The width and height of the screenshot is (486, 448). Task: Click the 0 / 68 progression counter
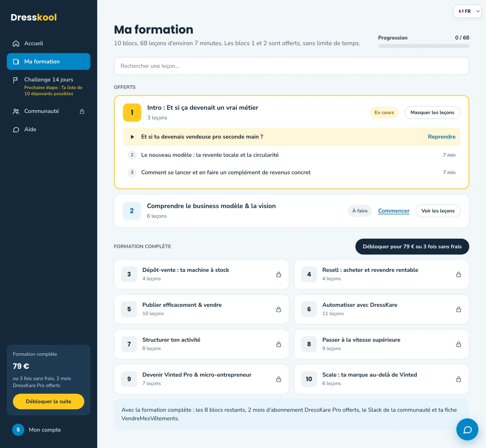click(x=462, y=38)
